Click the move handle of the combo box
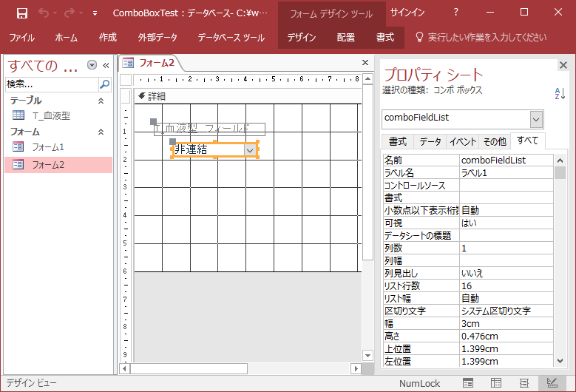This screenshot has height=392, width=576. click(x=173, y=141)
